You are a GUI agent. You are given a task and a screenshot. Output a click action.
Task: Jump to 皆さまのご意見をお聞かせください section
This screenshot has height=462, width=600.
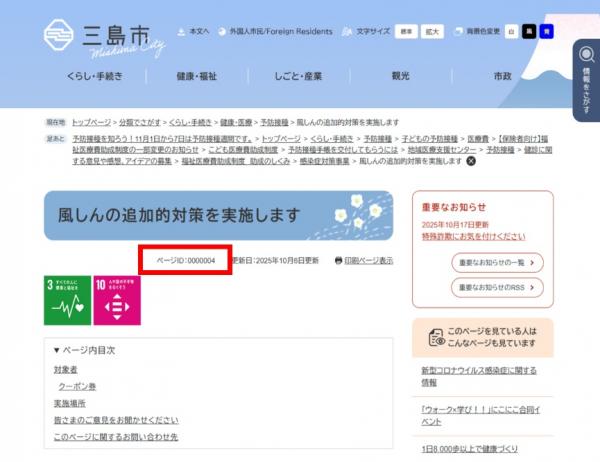pyautogui.click(x=116, y=420)
